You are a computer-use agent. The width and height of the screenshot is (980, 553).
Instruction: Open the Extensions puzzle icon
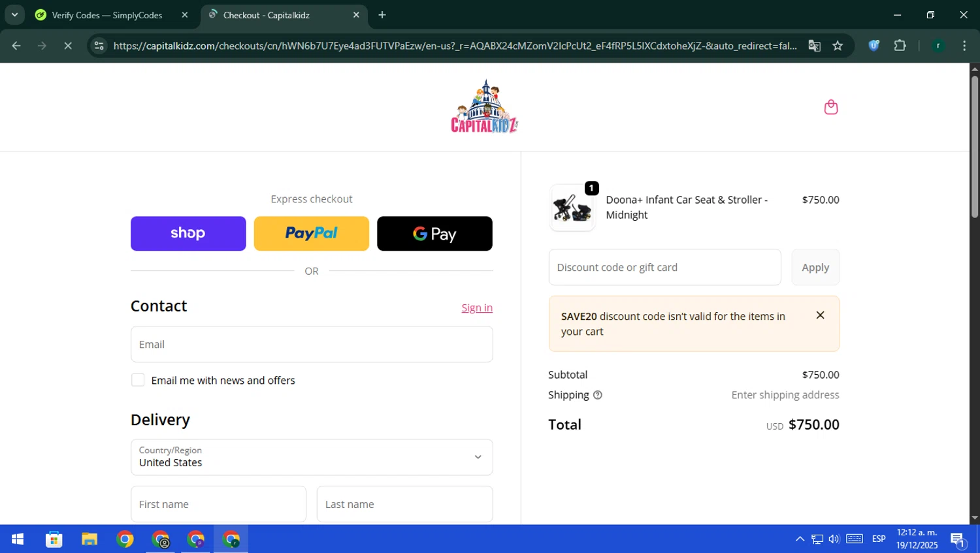click(900, 46)
